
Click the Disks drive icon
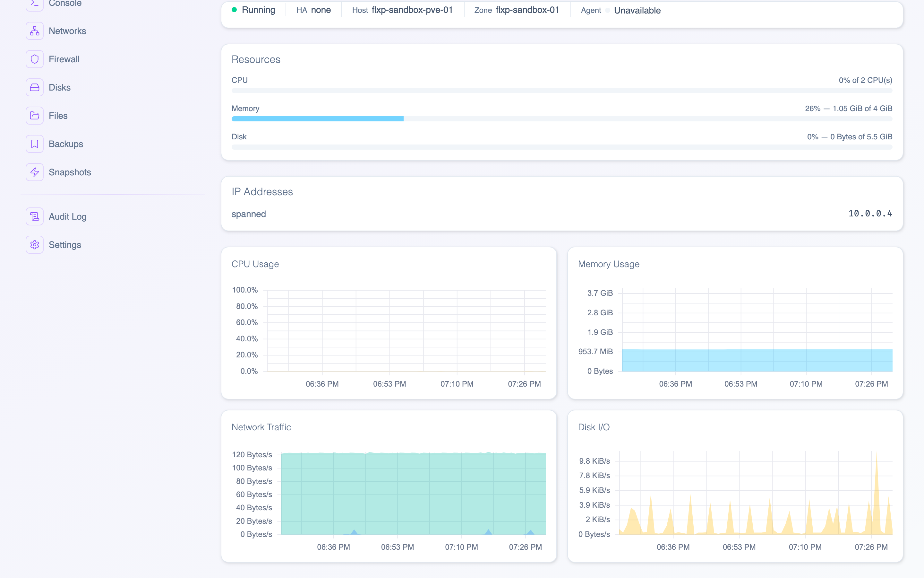point(34,88)
